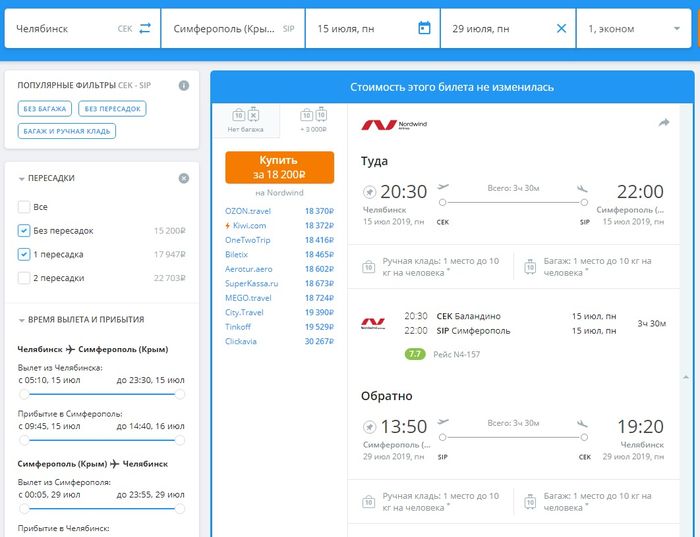Screen dimensions: 700x537
Task: Grab left handle of Вылет из Симферополя slider
Action: click(x=24, y=508)
